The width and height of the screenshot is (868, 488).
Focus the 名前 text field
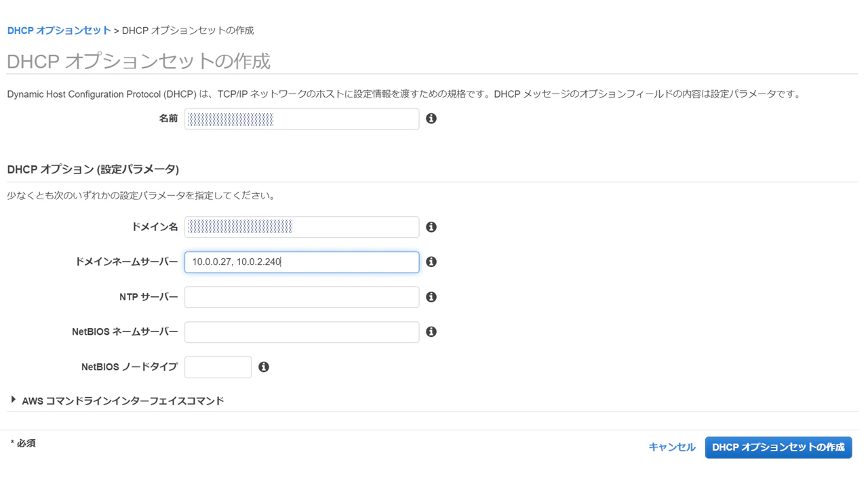point(302,119)
